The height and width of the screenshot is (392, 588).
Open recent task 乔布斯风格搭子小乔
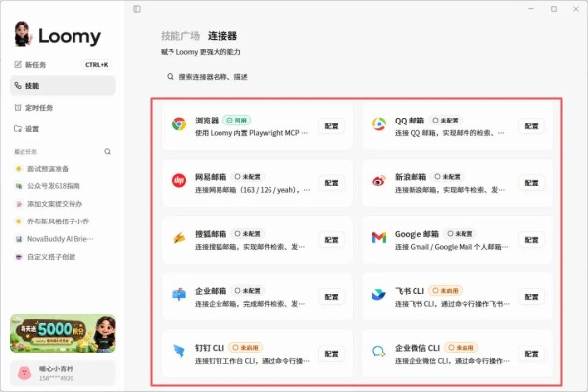point(63,221)
